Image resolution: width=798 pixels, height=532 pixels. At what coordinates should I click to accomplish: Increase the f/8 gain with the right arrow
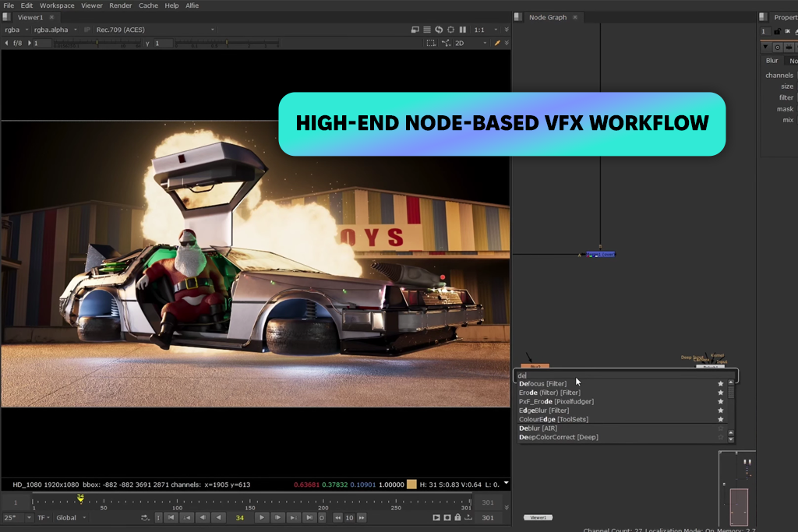point(30,44)
